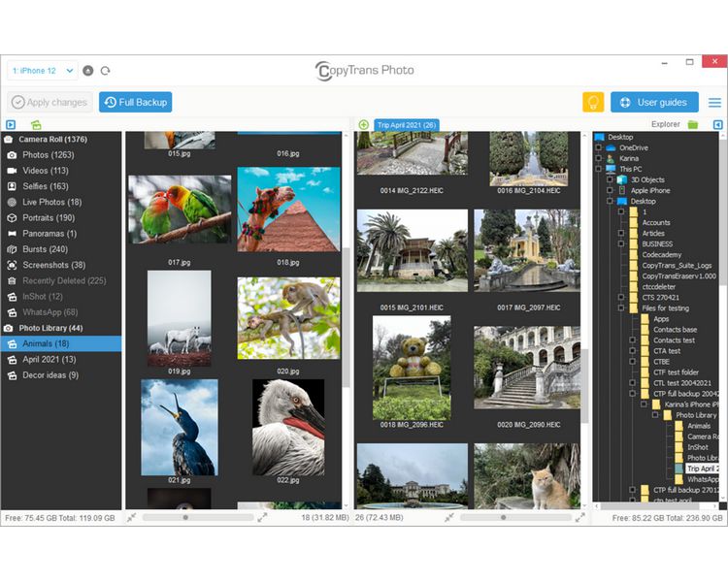Click the This PC monitor icon
This screenshot has height=582, width=728.
611,169
